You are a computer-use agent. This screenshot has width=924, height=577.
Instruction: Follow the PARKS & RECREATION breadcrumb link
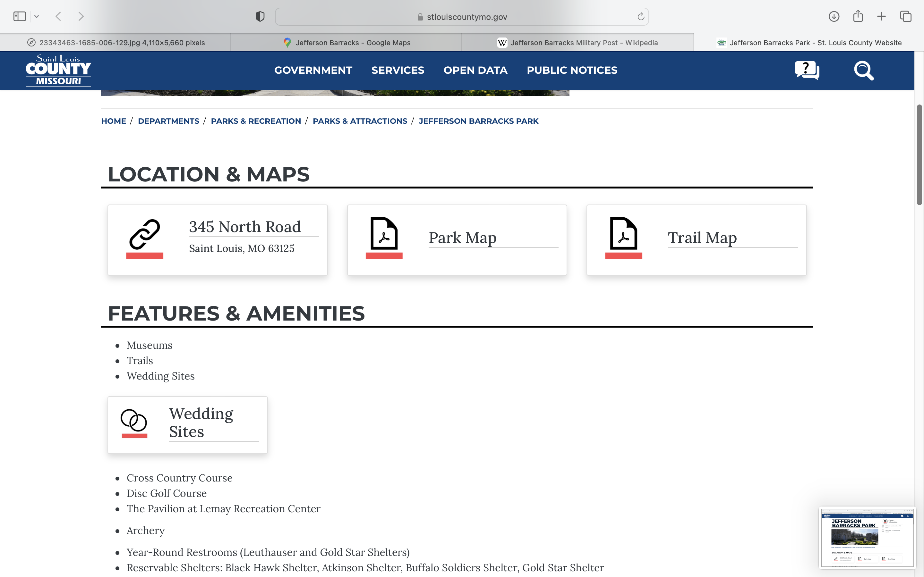click(x=256, y=121)
